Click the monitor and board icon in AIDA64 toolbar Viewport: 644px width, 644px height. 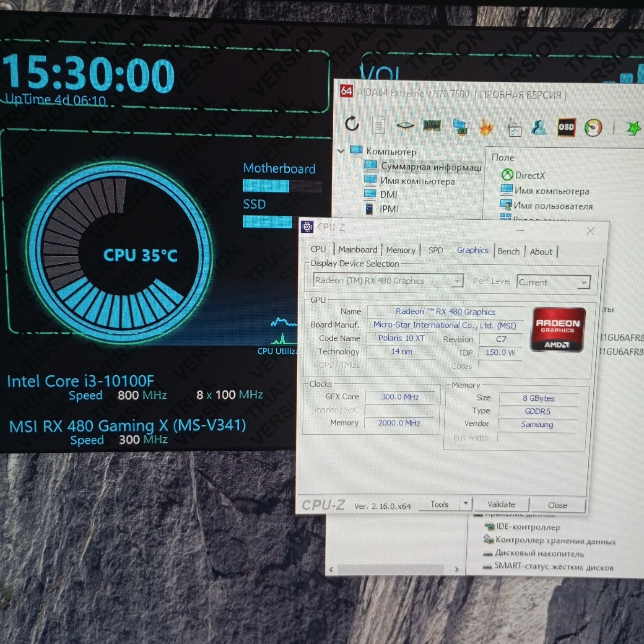pyautogui.click(x=460, y=127)
